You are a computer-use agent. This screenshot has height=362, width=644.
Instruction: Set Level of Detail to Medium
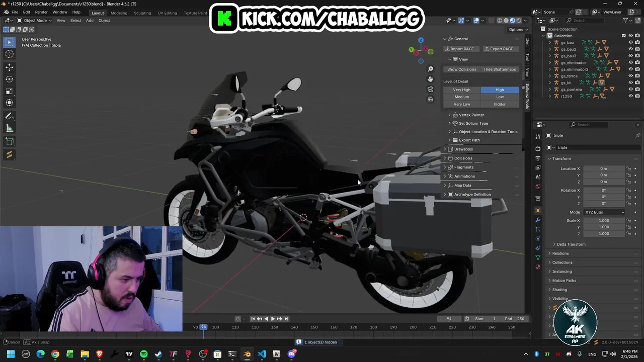(x=461, y=97)
